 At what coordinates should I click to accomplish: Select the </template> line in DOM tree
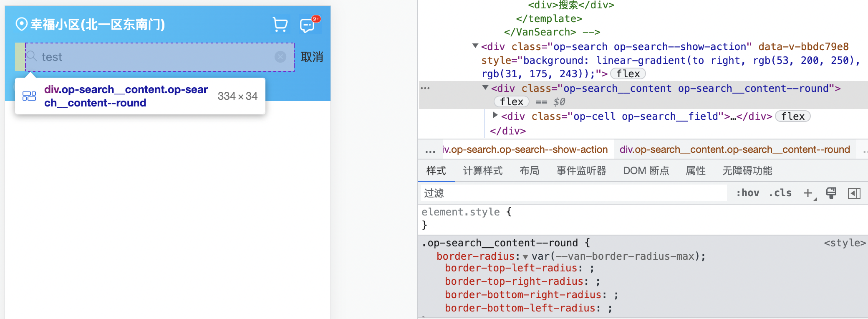(x=549, y=19)
